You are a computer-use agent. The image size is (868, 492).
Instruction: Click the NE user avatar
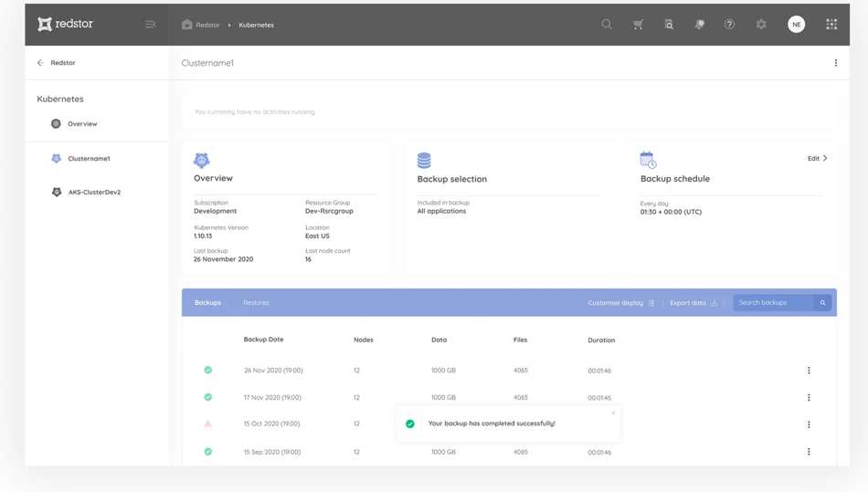797,25
